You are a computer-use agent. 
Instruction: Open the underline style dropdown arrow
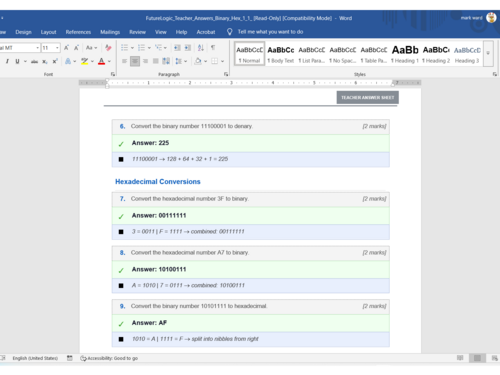pyautogui.click(x=25, y=61)
